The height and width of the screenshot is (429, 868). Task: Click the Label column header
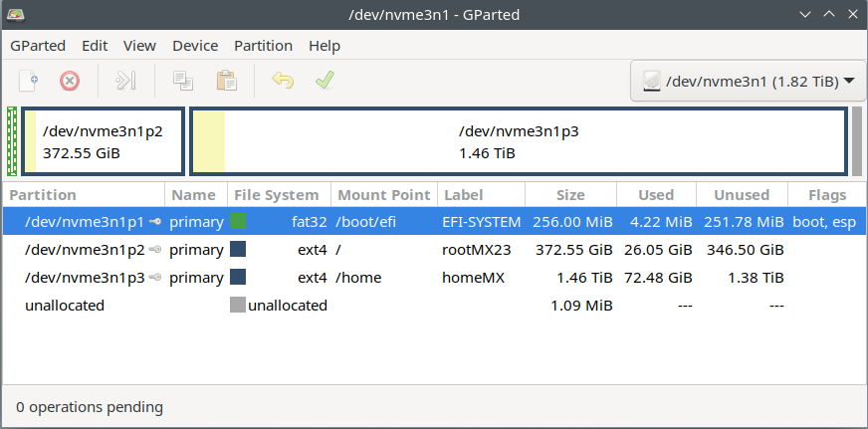pos(481,195)
